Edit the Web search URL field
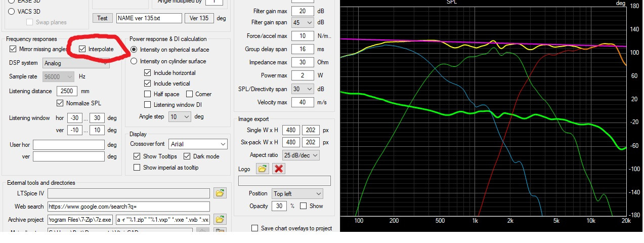644x243 pixels. [128, 207]
